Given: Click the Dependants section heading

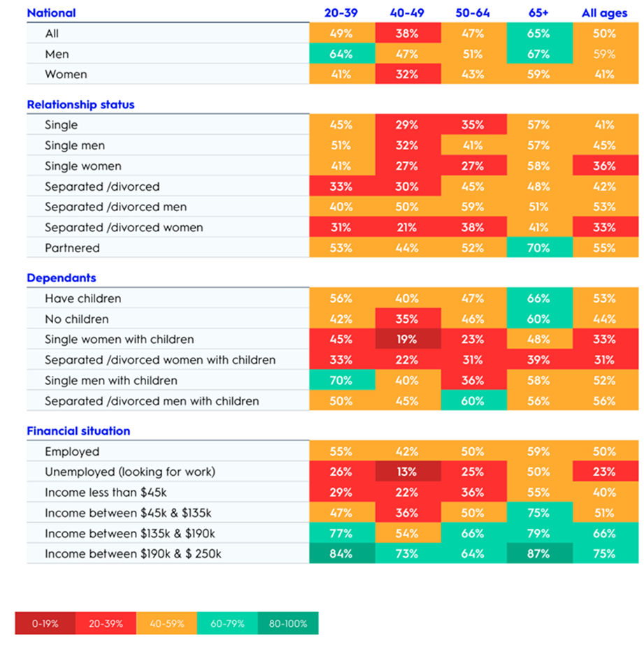Looking at the screenshot, I should [62, 278].
